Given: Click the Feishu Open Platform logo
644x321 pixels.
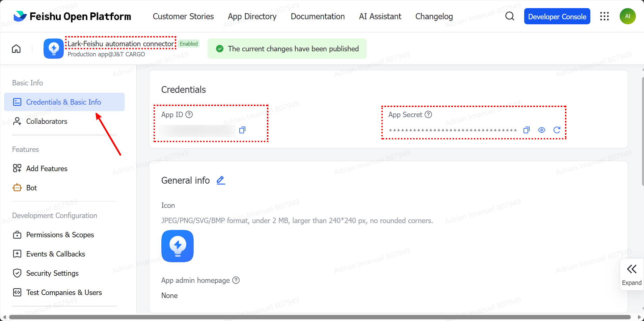Looking at the screenshot, I should [72, 16].
